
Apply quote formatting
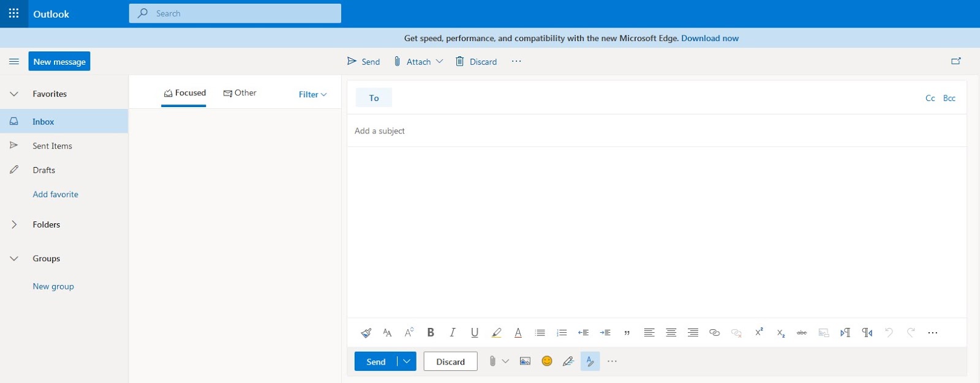pyautogui.click(x=627, y=333)
